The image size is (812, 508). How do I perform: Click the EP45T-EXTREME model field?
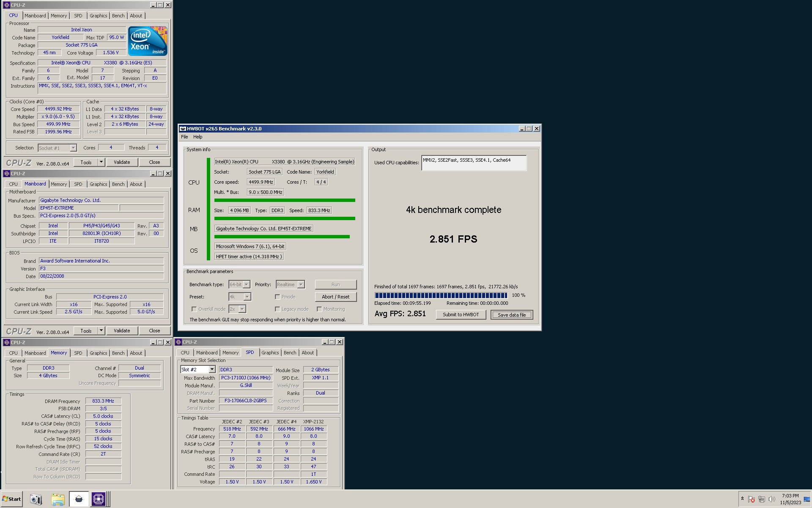[79, 208]
